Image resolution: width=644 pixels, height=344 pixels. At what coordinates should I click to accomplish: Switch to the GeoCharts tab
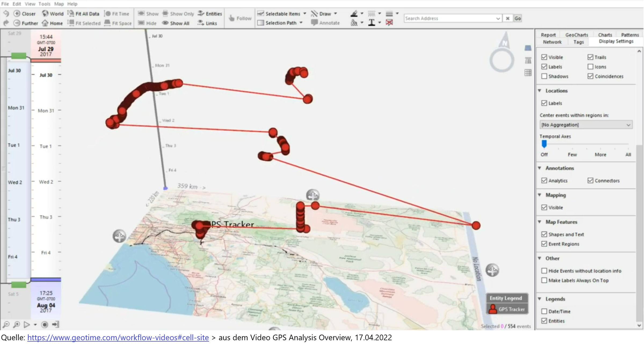click(x=577, y=35)
